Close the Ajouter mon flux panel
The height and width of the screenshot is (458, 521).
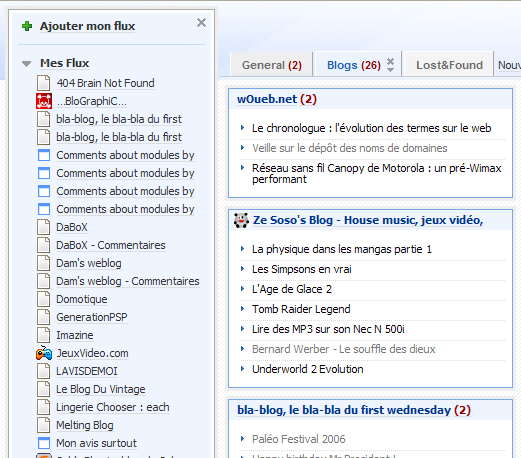201,23
